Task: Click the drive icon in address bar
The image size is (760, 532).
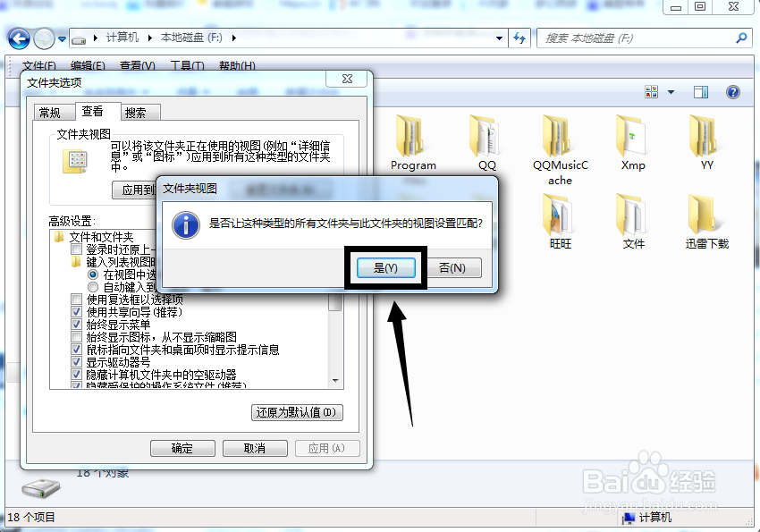Action: (x=79, y=38)
